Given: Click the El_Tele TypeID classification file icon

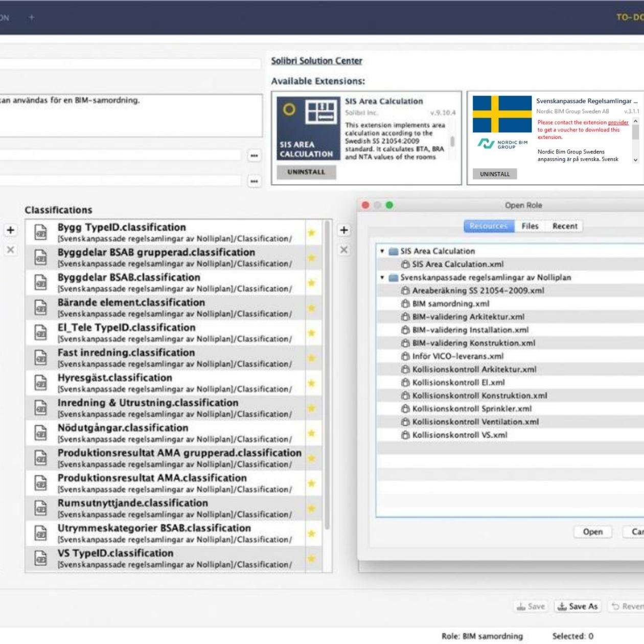Looking at the screenshot, I should [x=41, y=333].
